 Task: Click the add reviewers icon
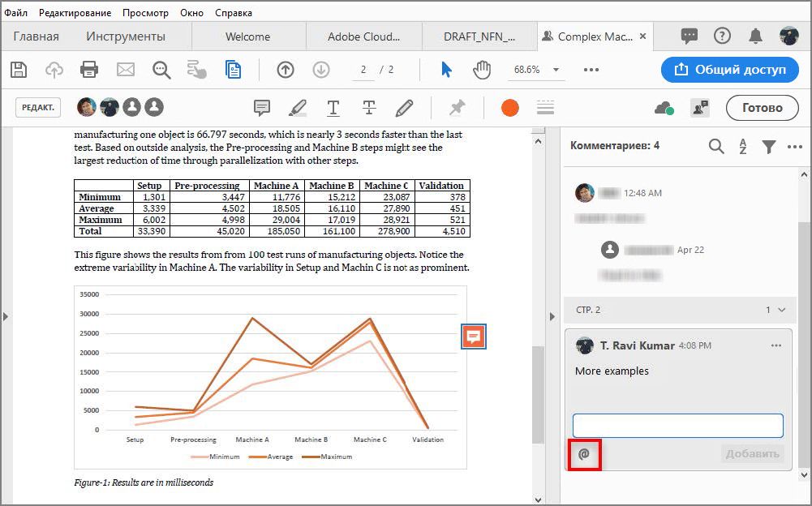(700, 108)
